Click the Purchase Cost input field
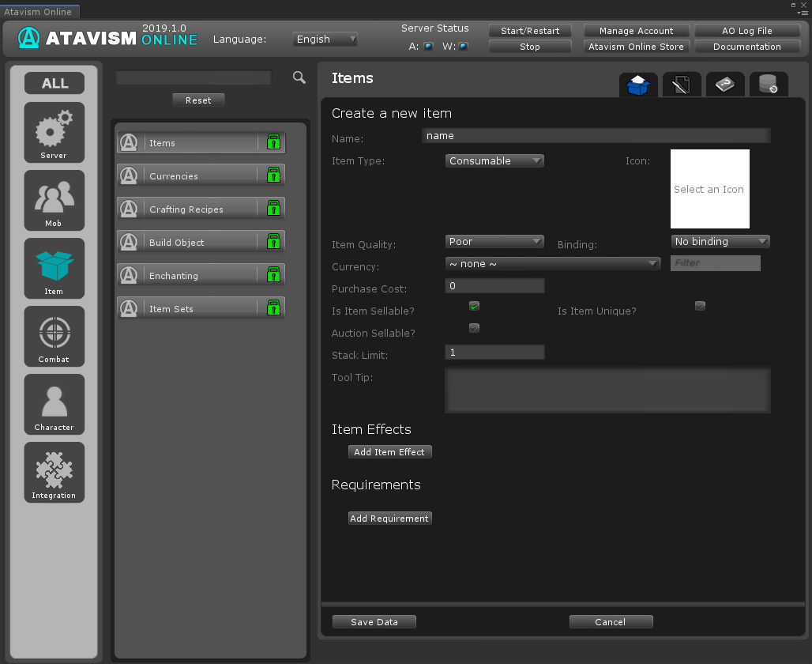This screenshot has height=664, width=812. pos(494,286)
